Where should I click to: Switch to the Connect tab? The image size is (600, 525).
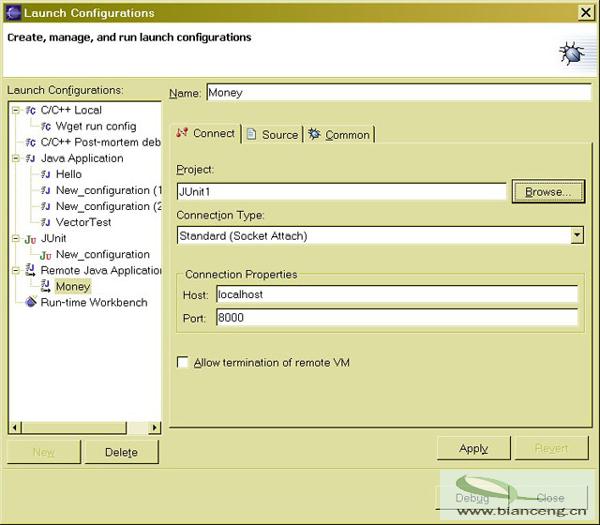click(x=206, y=133)
